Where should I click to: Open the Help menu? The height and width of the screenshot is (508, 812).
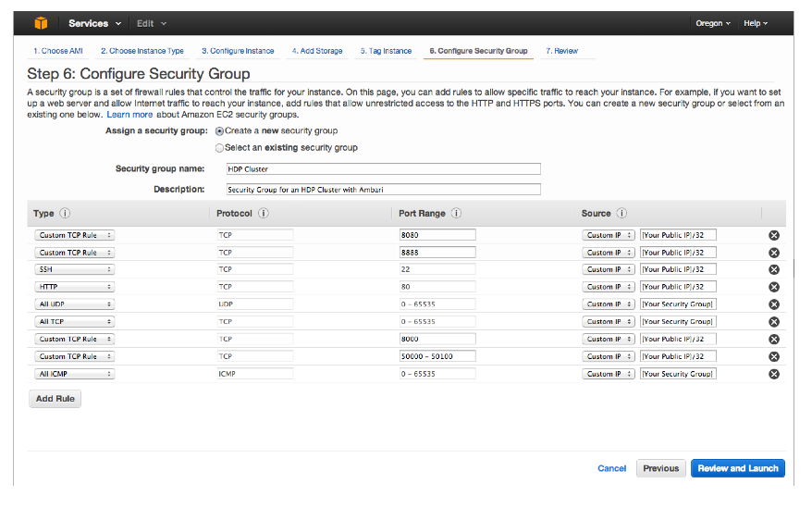756,23
